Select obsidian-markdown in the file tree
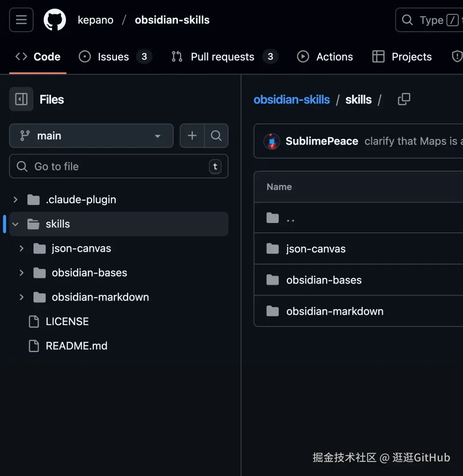 click(x=100, y=297)
